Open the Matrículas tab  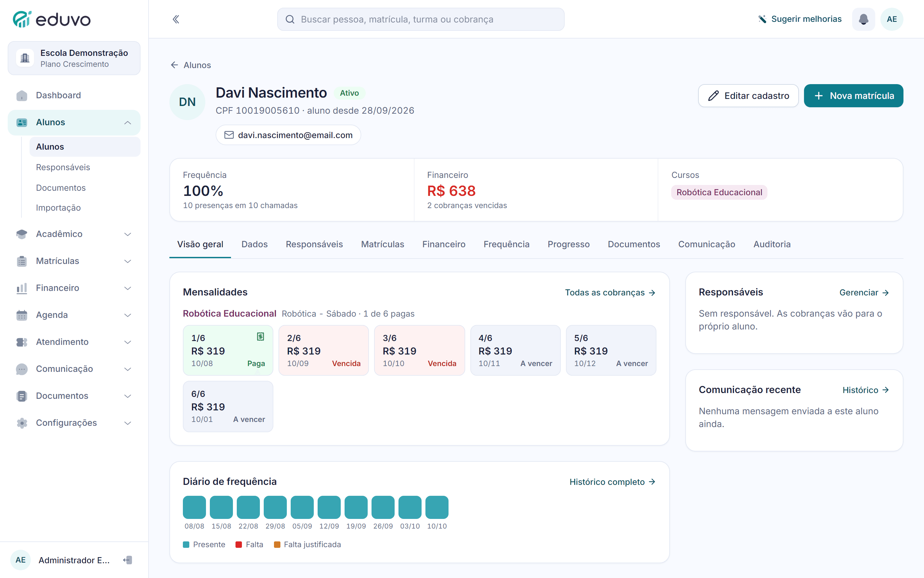[x=382, y=244]
